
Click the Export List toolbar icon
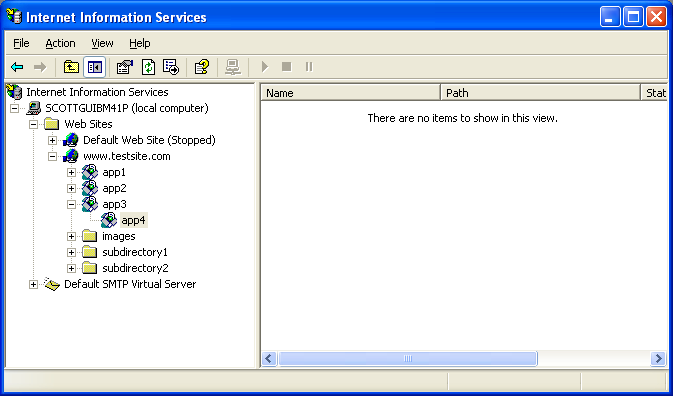(171, 67)
